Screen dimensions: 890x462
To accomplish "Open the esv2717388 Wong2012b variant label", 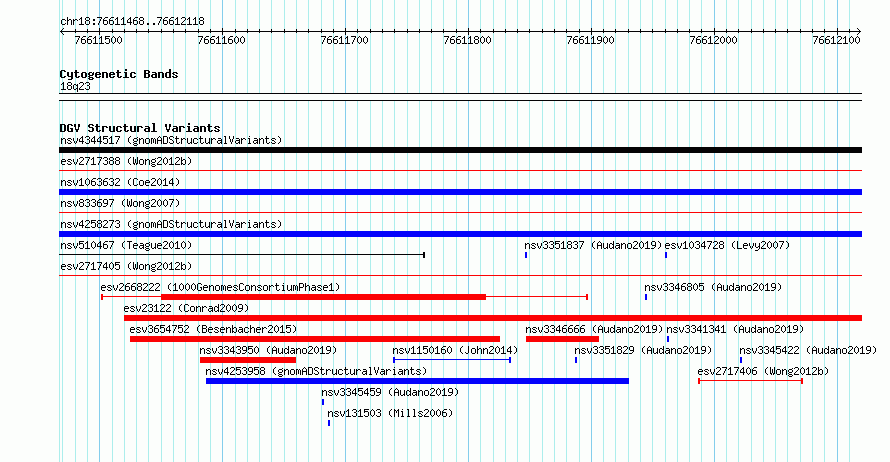I will (x=126, y=161).
